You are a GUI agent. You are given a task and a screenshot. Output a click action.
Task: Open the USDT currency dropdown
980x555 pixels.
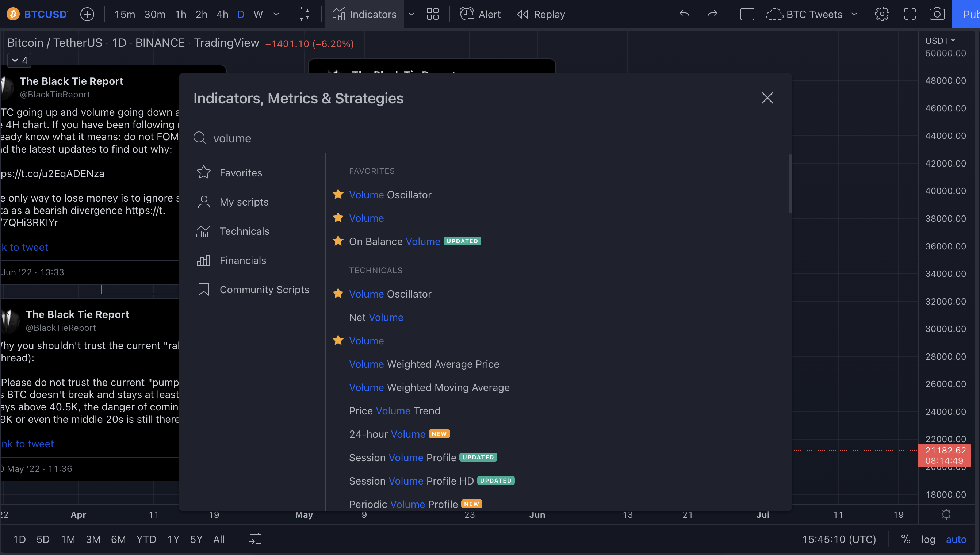coord(940,41)
